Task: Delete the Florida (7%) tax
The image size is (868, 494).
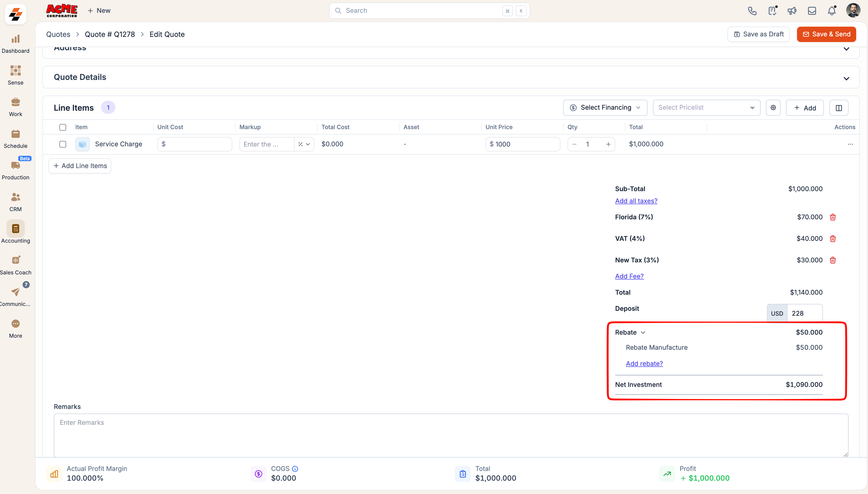Action: click(x=833, y=217)
